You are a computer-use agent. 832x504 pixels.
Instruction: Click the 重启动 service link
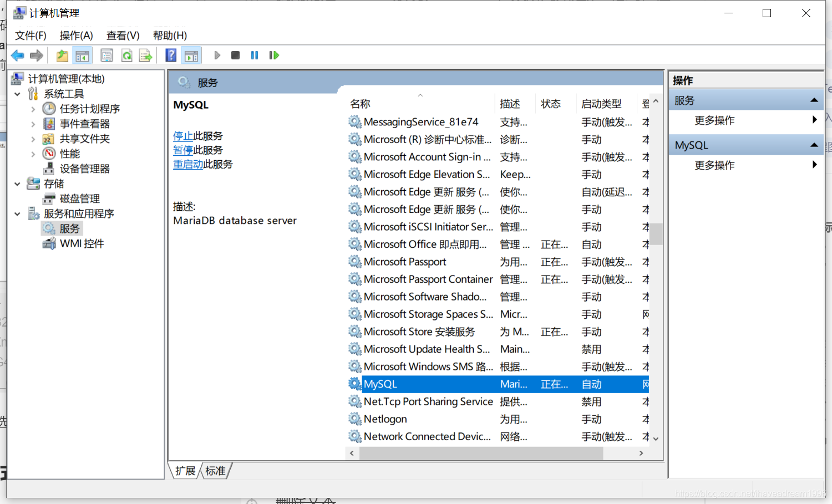point(188,165)
